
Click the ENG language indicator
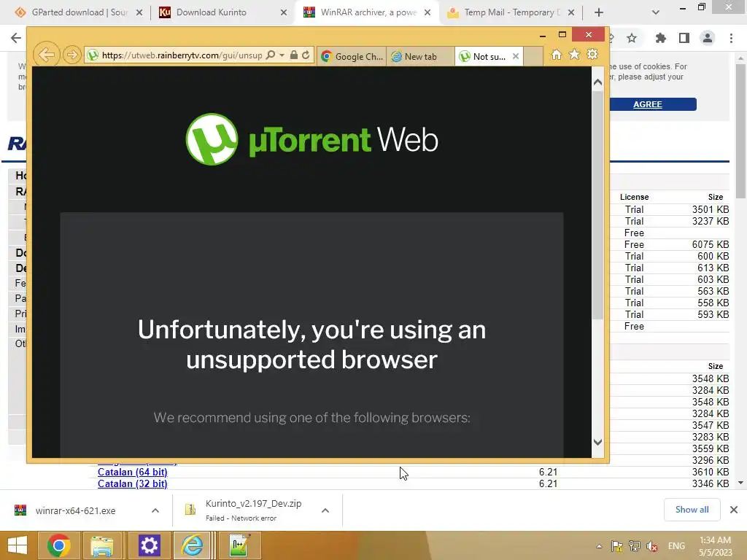click(x=676, y=546)
